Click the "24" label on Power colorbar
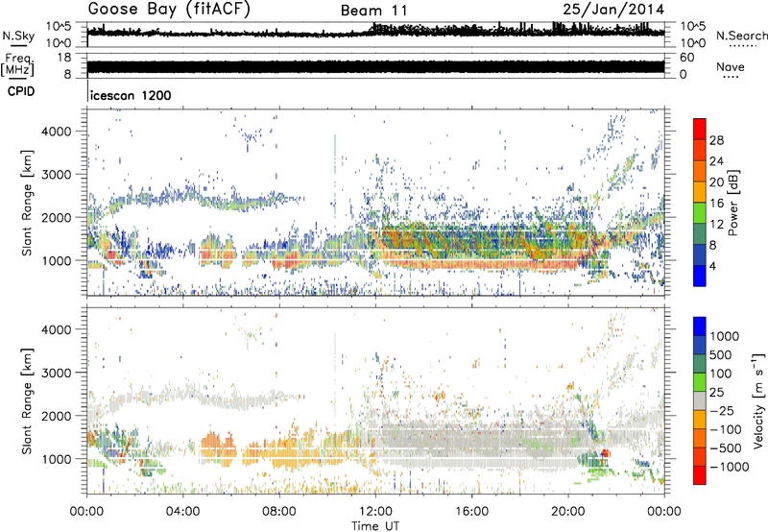 716,161
